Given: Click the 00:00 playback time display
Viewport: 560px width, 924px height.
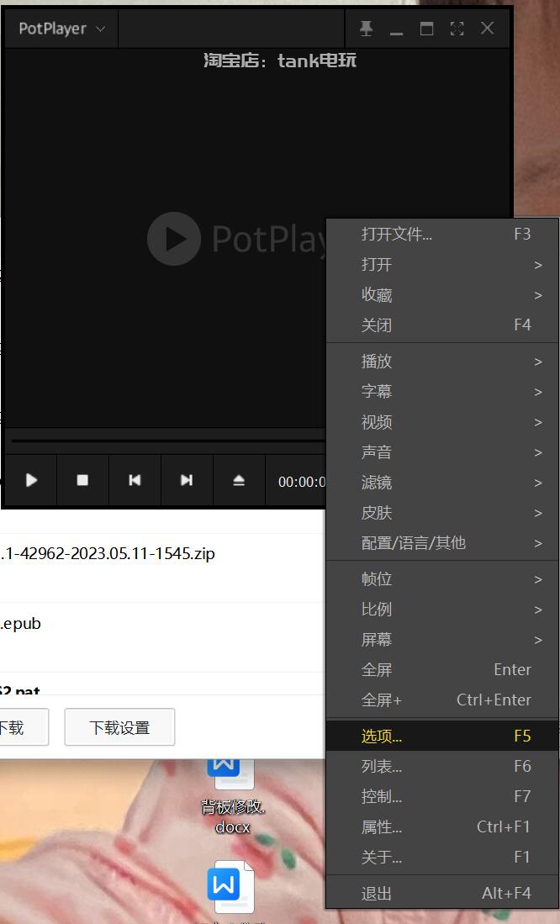Looking at the screenshot, I should coord(301,482).
